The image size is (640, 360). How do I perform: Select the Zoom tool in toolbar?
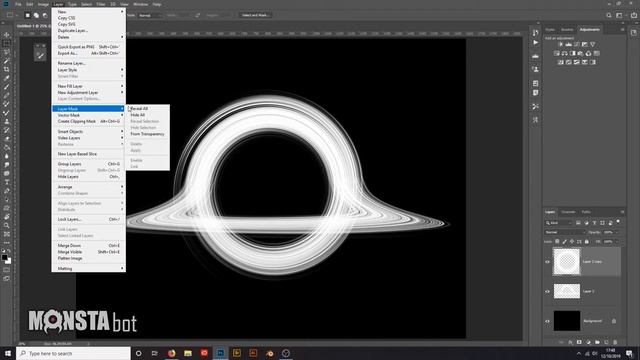7,225
